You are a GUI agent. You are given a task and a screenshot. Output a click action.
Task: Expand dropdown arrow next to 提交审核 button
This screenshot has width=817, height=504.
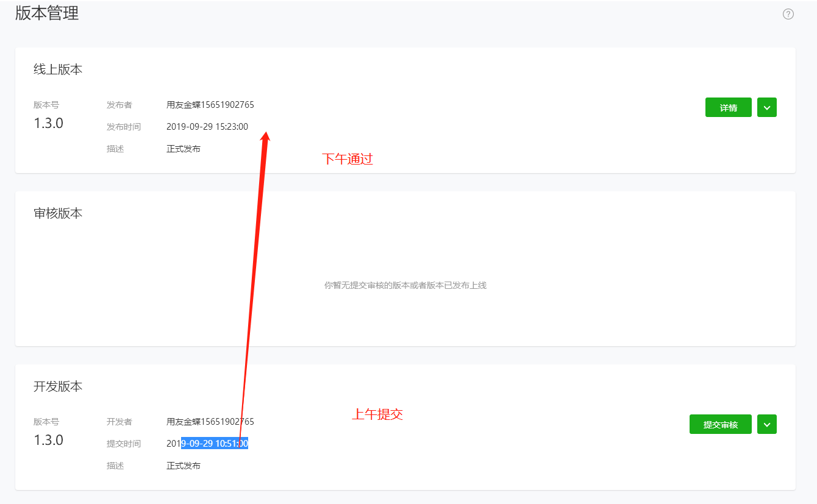click(x=767, y=424)
